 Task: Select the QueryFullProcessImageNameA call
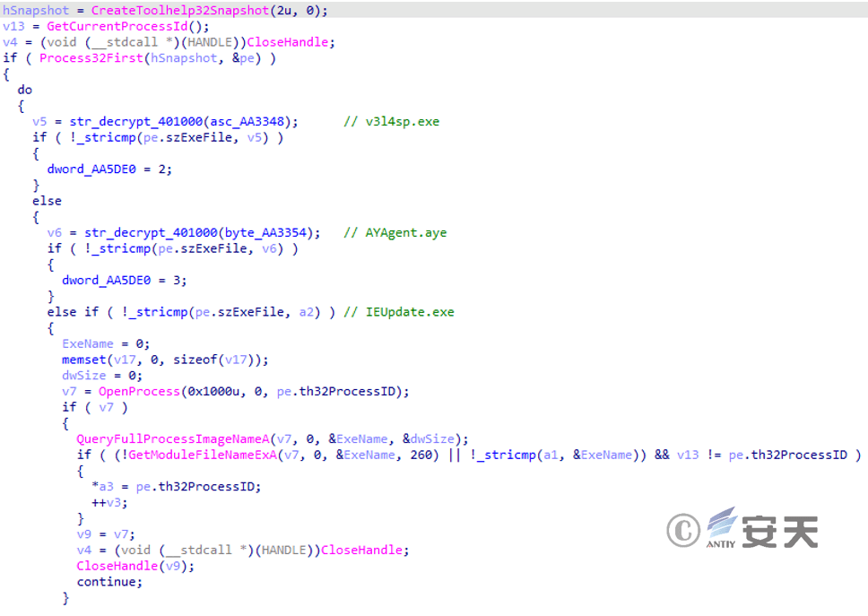coord(173,438)
